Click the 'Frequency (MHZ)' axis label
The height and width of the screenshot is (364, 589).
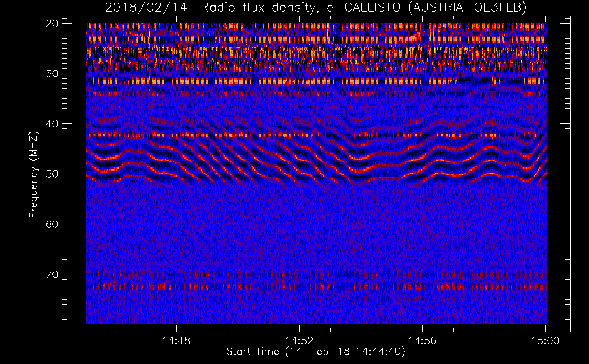(x=33, y=174)
